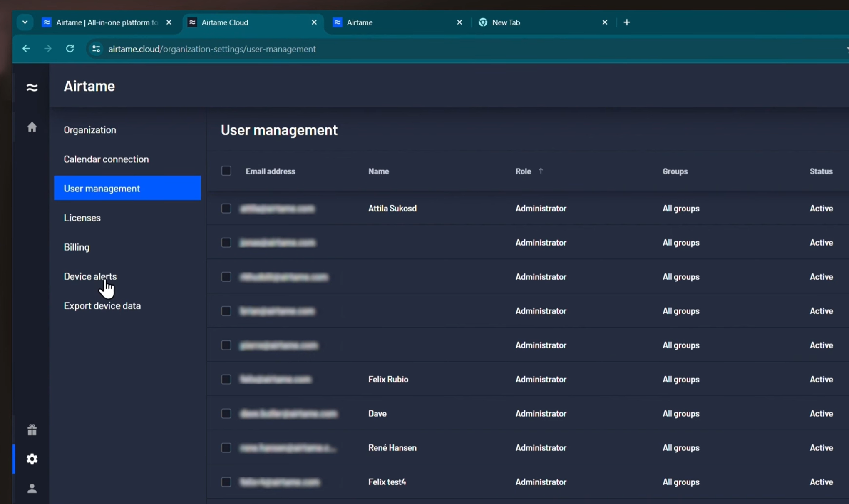Click the name Felix test4

point(387,482)
